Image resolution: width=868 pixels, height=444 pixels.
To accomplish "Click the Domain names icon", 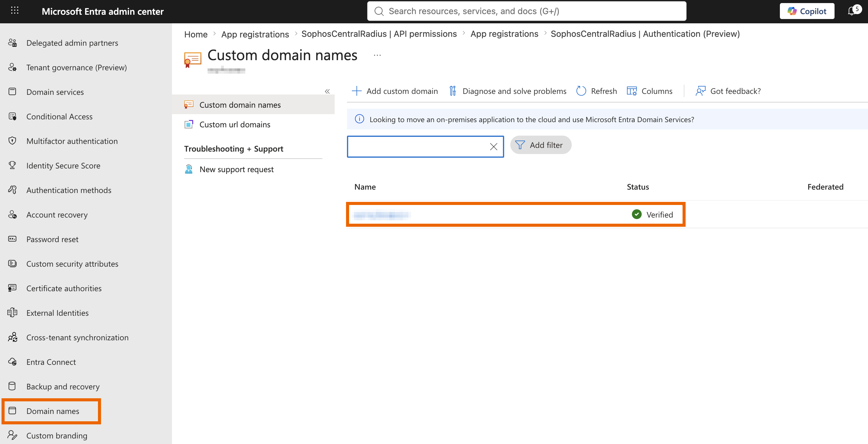I will 13,411.
